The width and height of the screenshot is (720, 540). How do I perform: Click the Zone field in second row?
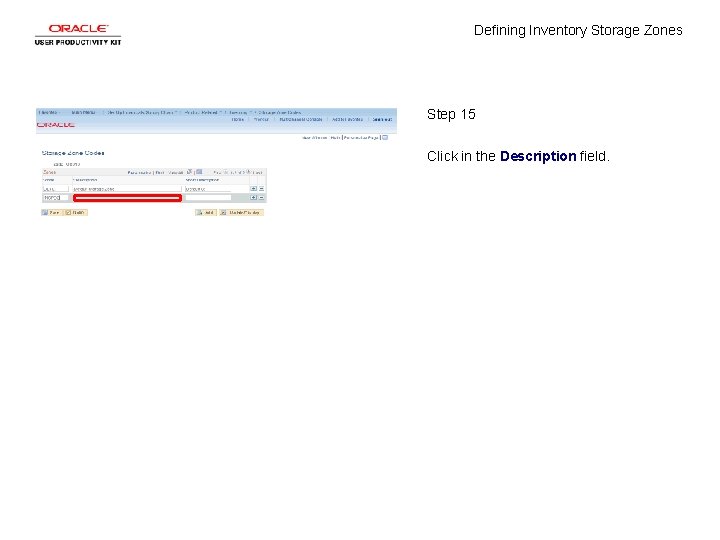pos(56,198)
